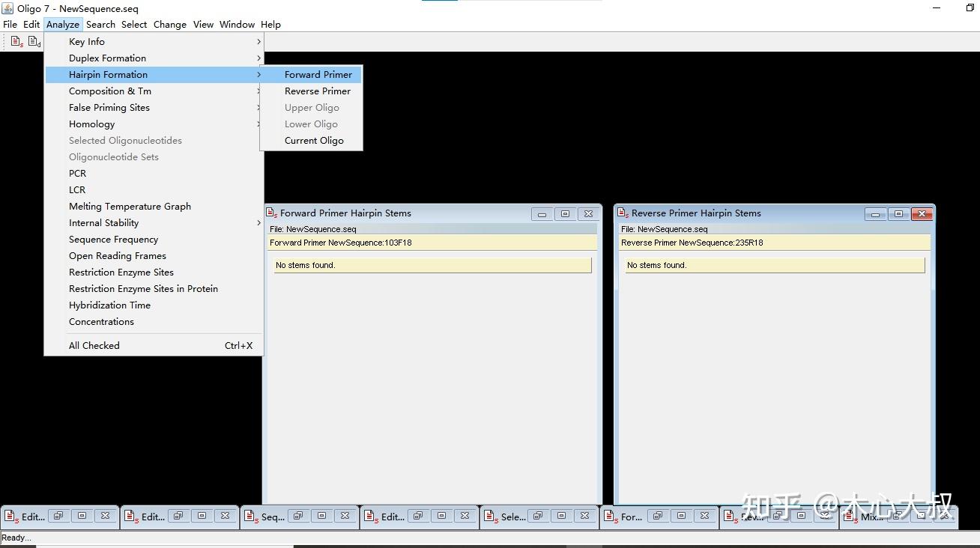This screenshot has width=980, height=548.
Task: Run All Checked from the Analyze menu
Action: [154, 346]
